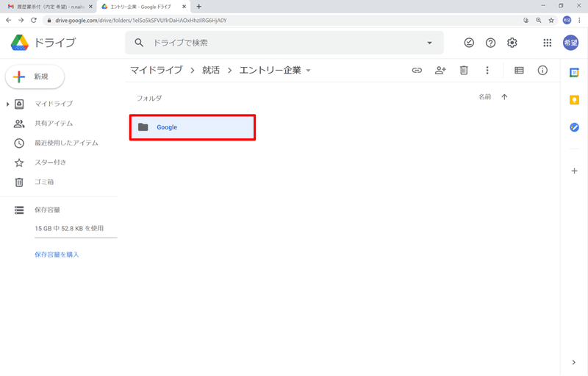Click the magnifier search icon
This screenshot has height=376, width=588.
[x=139, y=43]
